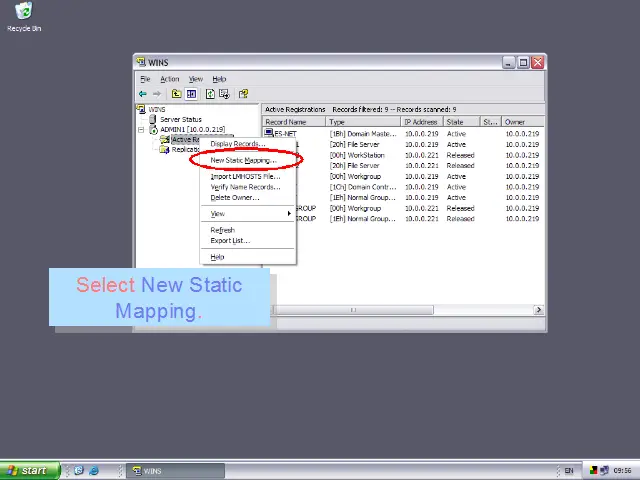Sort by Type column header

(x=363, y=122)
